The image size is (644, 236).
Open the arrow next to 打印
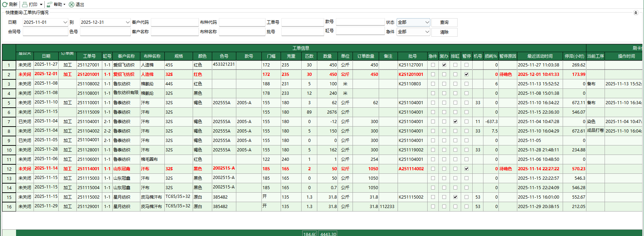click(41, 5)
